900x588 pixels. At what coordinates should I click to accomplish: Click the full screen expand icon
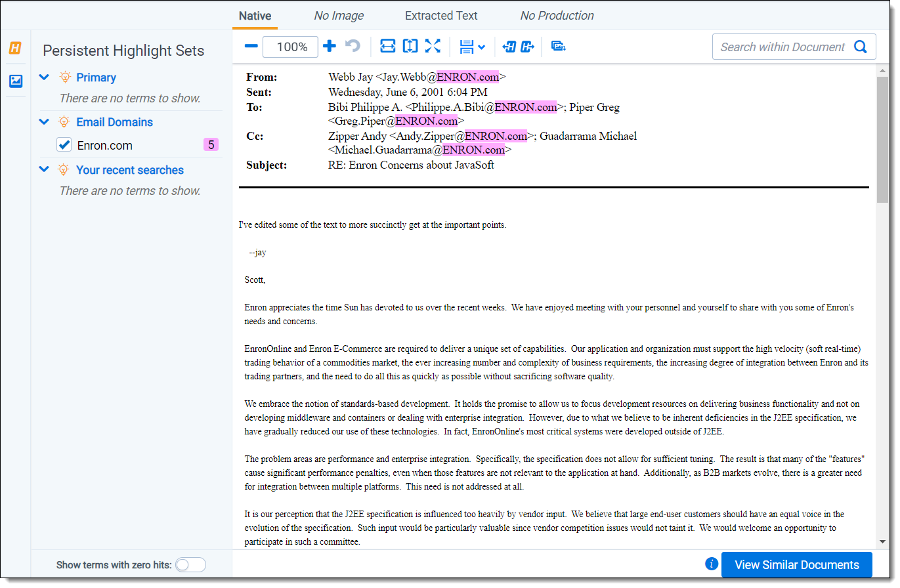[433, 46]
